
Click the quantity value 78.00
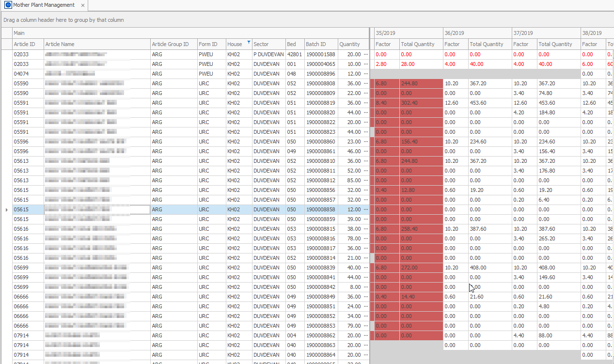354,238
